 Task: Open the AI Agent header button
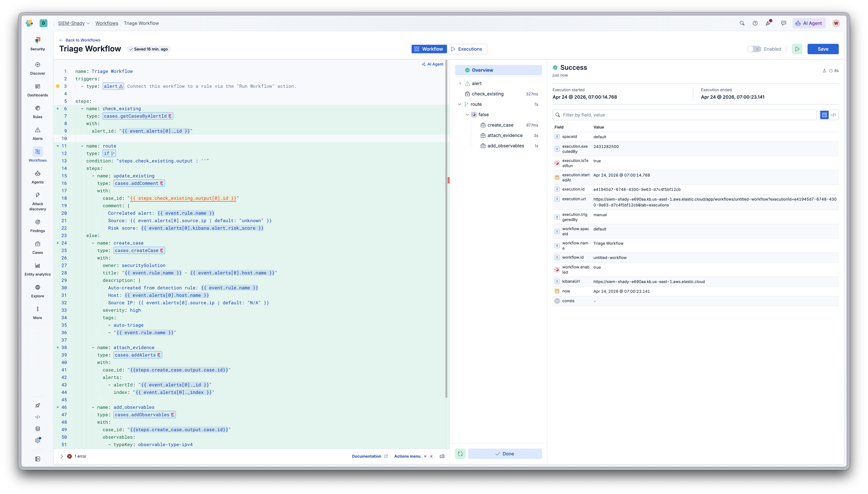pos(809,23)
